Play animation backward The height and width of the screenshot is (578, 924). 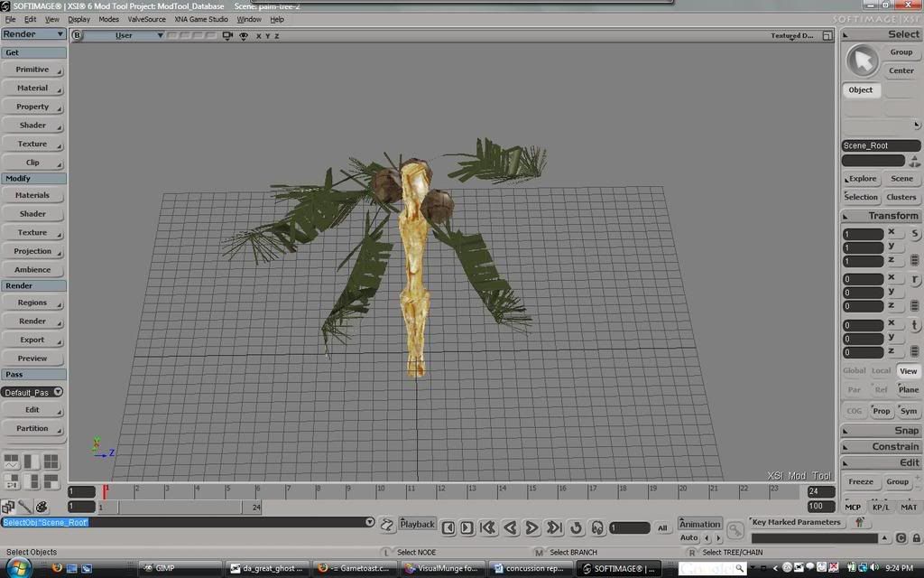click(511, 527)
